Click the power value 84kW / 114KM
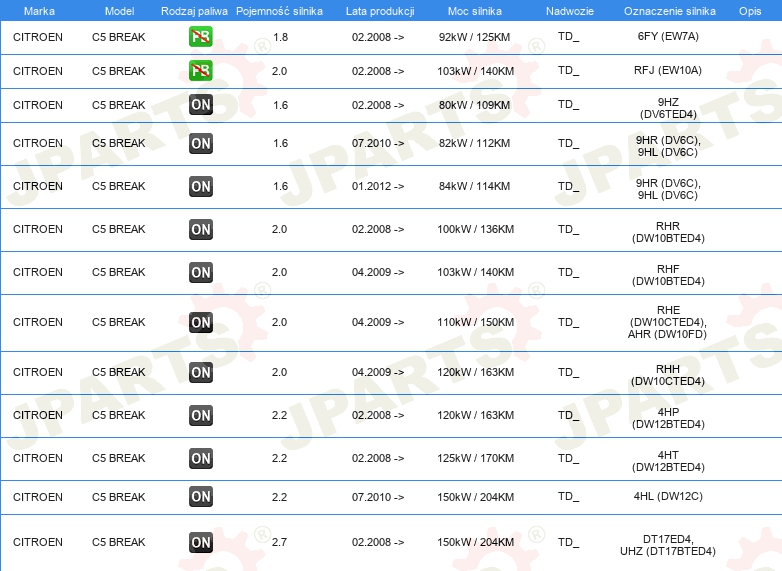The image size is (782, 571). [474, 187]
